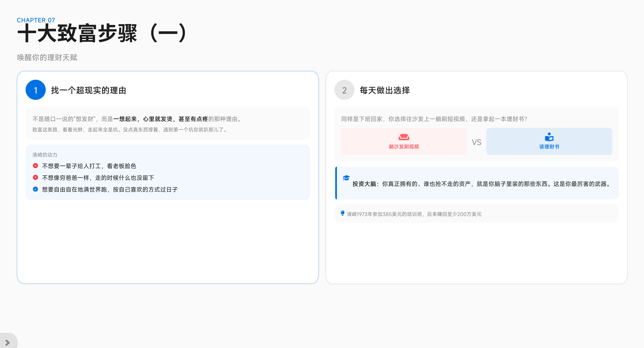Click the blue lightbulb icon

tap(343, 213)
